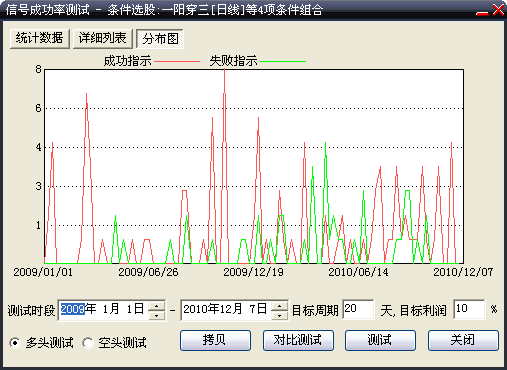Screen dimensions: 507x370
Task: Select the 多头测试 radio button
Action: point(15,343)
